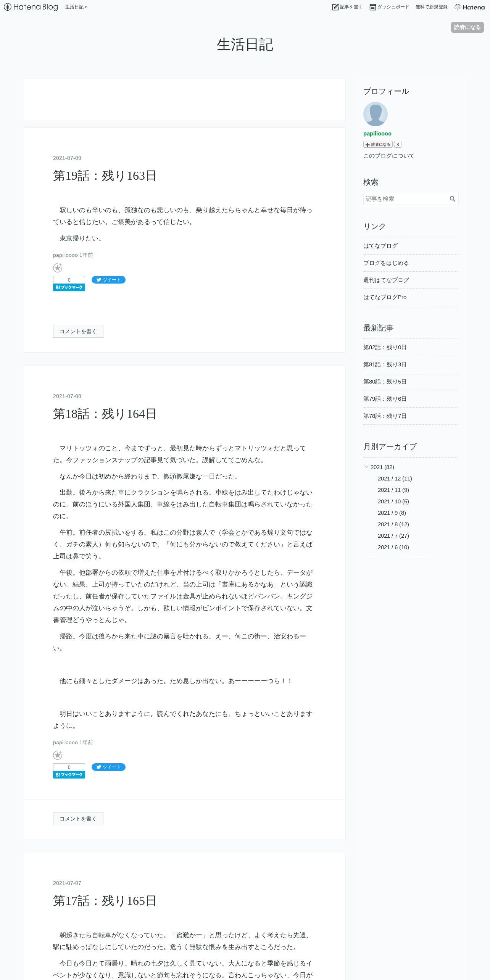Viewport: 490px width, 980px height.
Task: Click the Hatena Blog logo
Action: 31,7
